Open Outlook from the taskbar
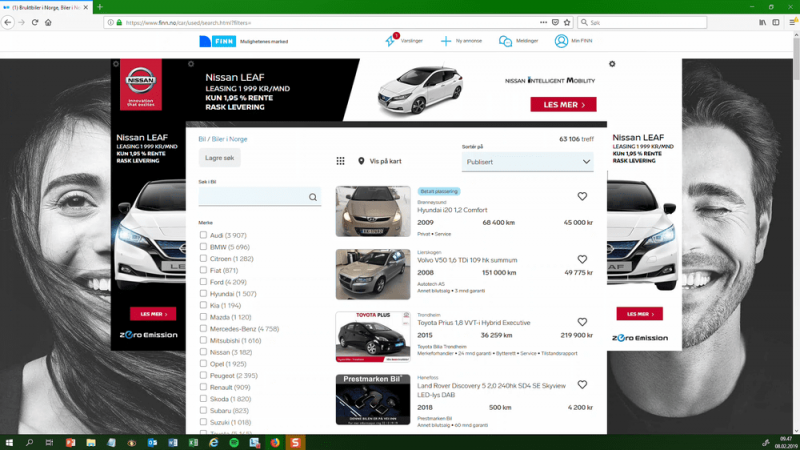 (152, 442)
